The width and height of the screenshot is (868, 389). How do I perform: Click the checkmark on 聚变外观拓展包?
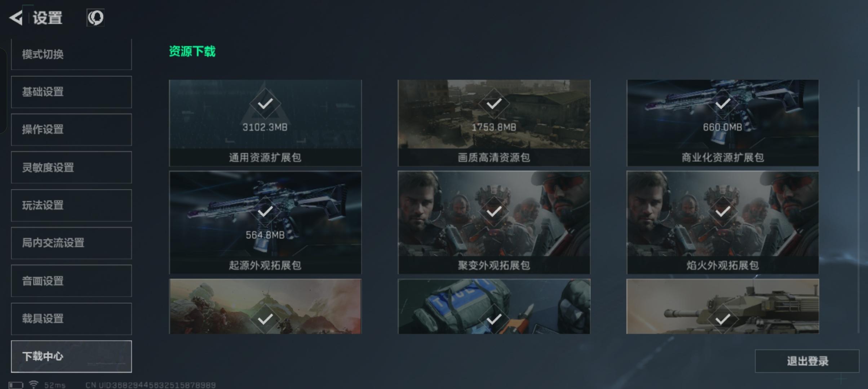pos(494,211)
